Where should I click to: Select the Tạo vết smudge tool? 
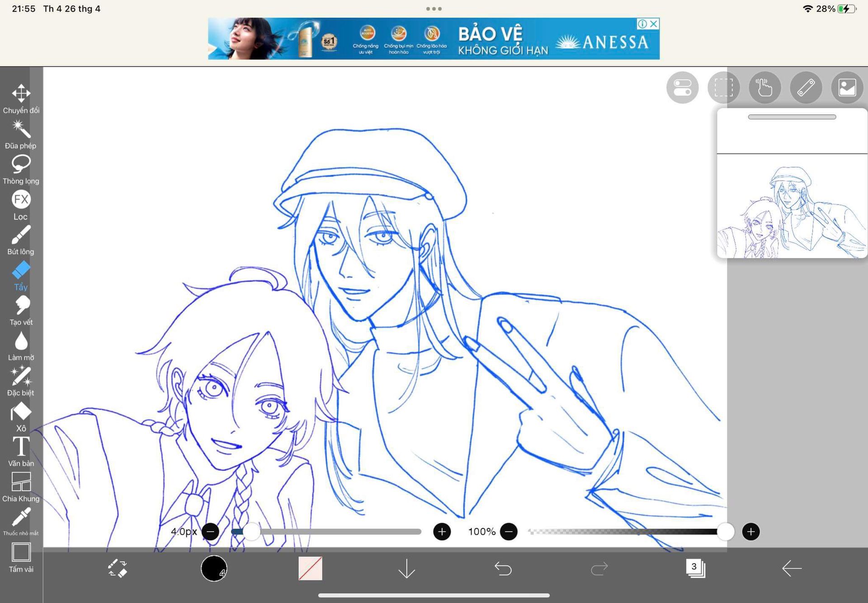(x=21, y=306)
